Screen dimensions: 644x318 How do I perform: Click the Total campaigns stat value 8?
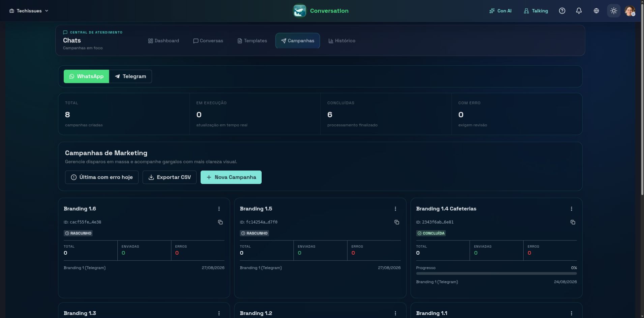tap(67, 115)
